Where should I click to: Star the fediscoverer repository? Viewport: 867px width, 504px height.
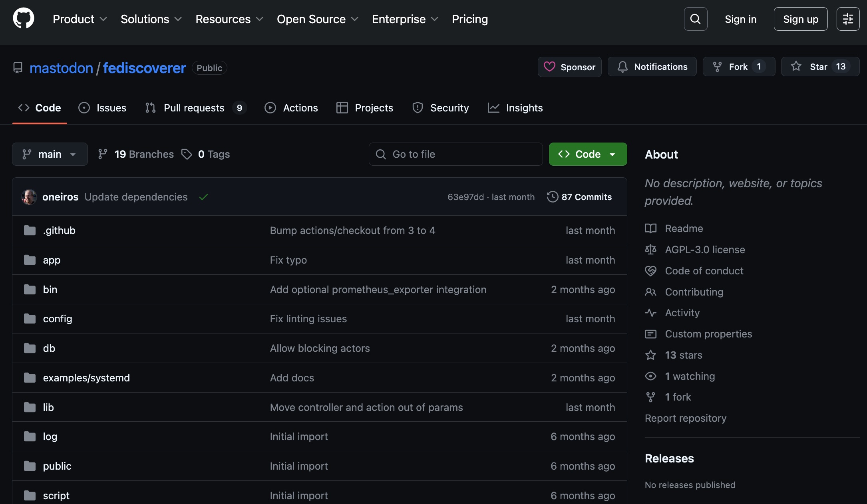click(820, 67)
